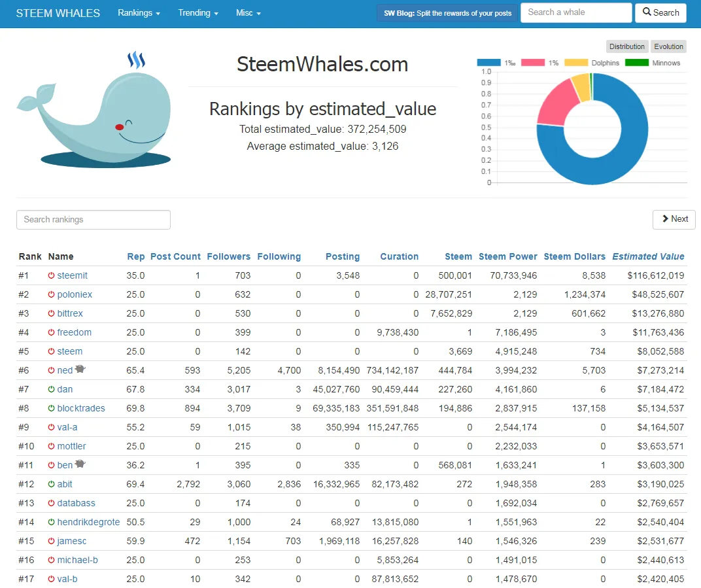
Task: Focus the Search rankings field
Action: pos(94,220)
